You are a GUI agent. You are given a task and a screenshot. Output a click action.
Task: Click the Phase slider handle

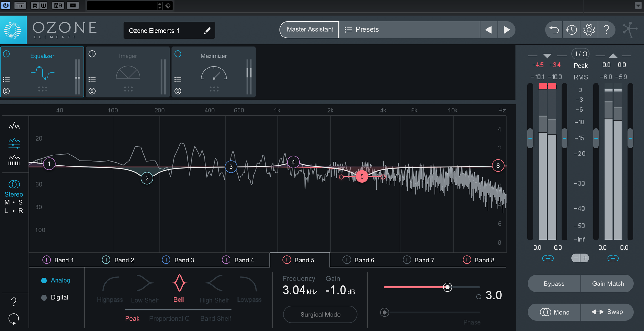pyautogui.click(x=384, y=312)
